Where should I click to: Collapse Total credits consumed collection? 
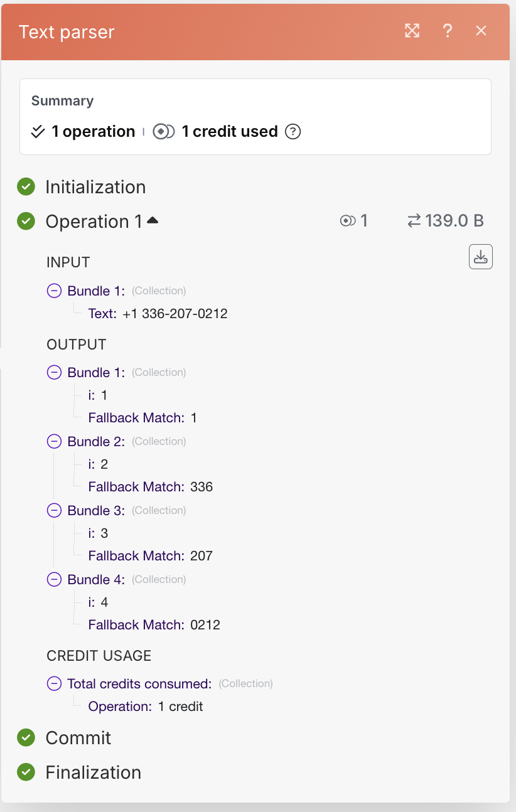click(55, 683)
